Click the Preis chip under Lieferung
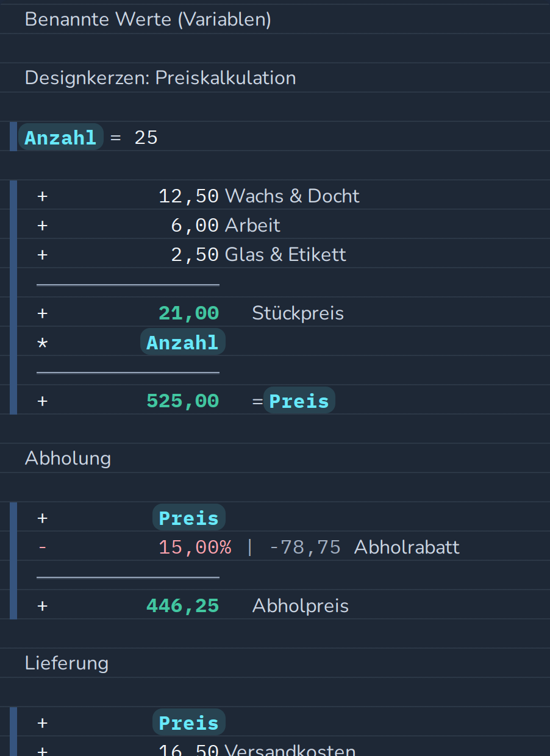This screenshot has width=550, height=756. pos(189,722)
